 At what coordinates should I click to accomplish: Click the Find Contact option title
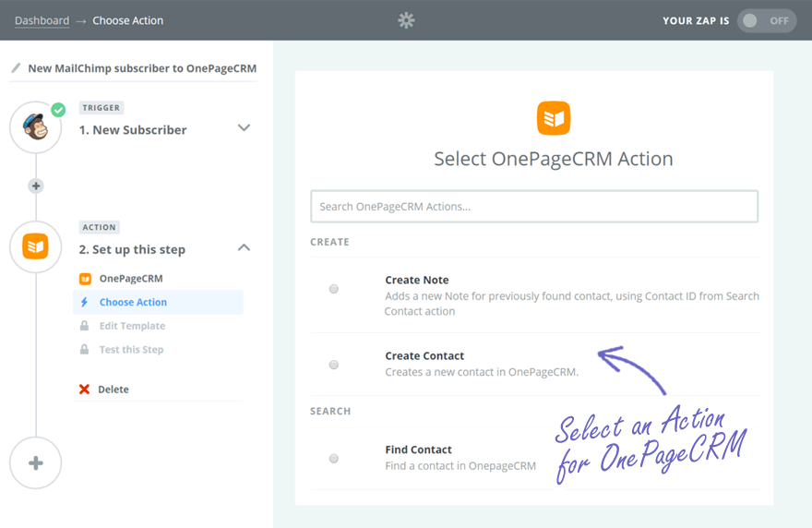coord(418,450)
